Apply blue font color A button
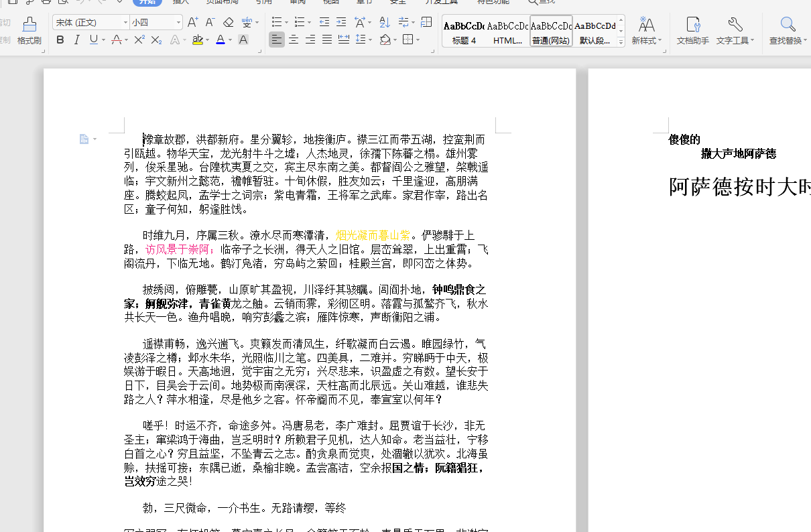This screenshot has height=532, width=811. point(221,40)
